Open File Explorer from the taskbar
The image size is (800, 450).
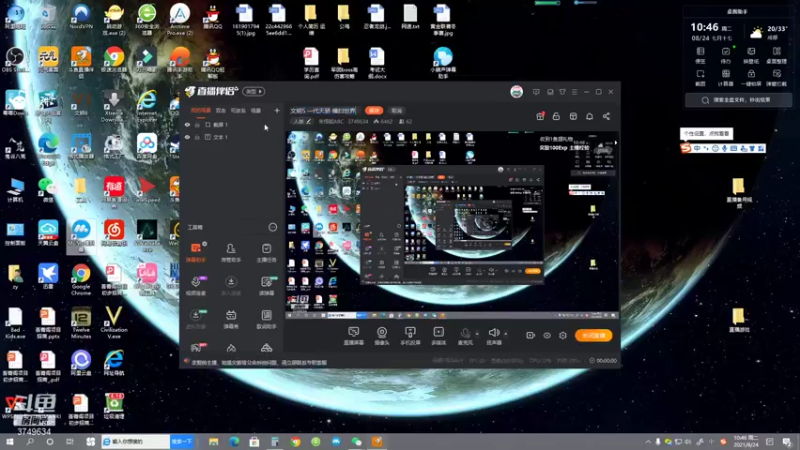[213, 442]
